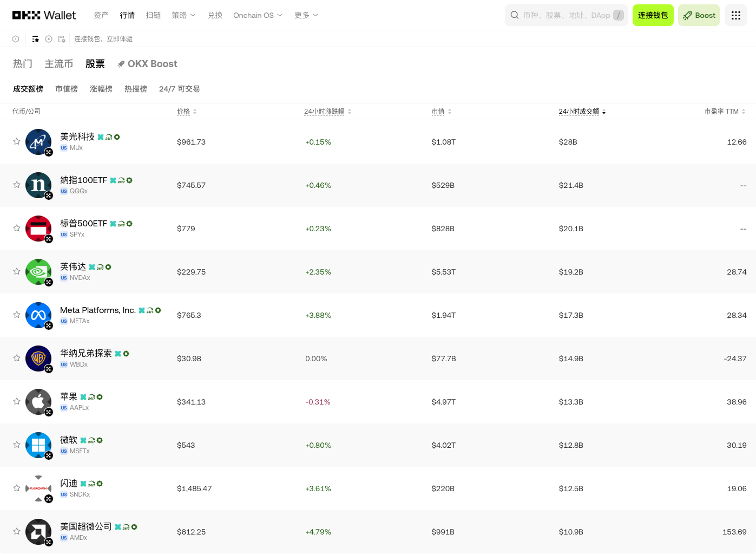Click the 连接钱包 button

(653, 15)
